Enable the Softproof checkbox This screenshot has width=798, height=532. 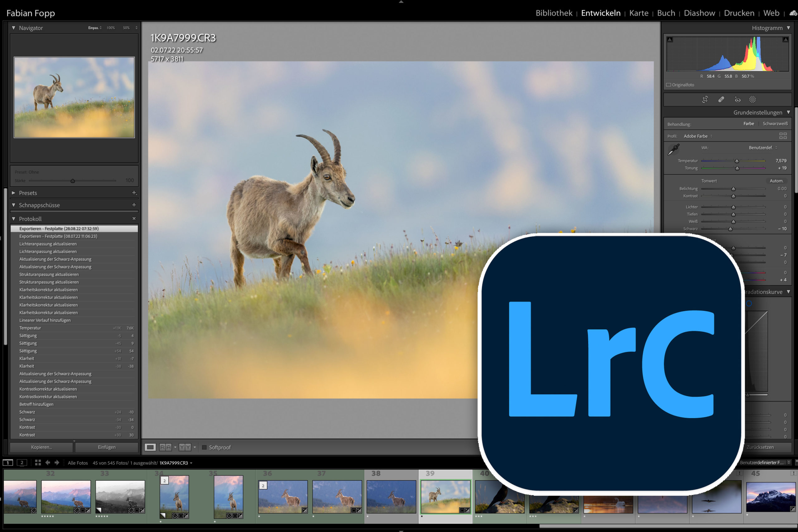(204, 447)
